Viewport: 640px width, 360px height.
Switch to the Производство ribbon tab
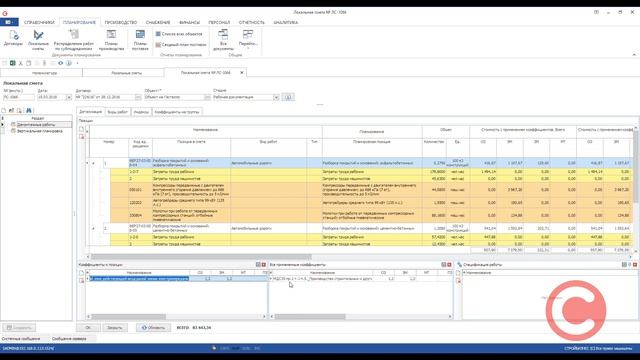[x=121, y=22]
